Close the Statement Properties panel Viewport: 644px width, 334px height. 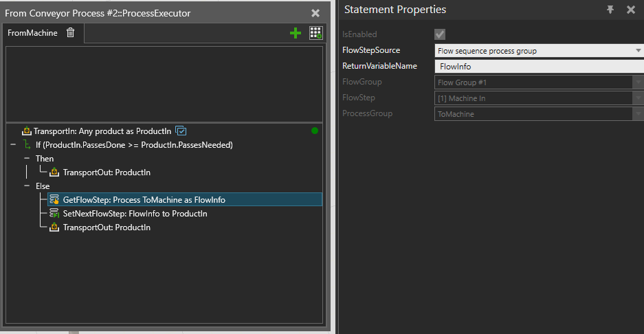coord(631,10)
